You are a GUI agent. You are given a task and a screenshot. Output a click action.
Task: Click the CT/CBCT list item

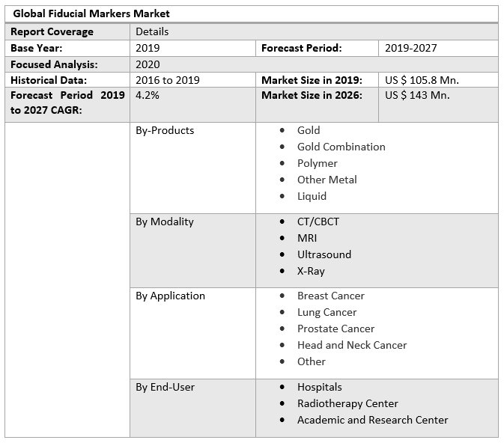click(318, 221)
